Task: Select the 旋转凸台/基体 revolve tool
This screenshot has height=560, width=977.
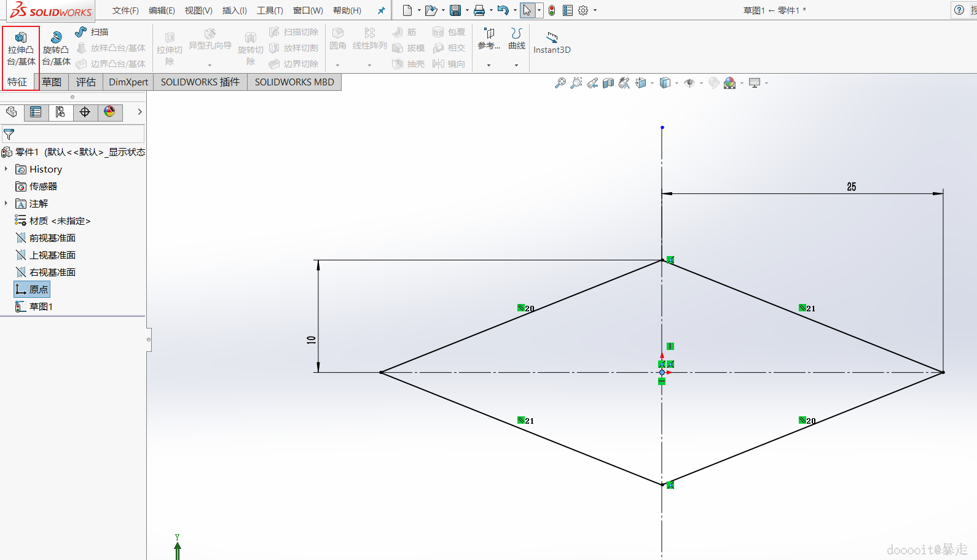Action: click(x=56, y=48)
